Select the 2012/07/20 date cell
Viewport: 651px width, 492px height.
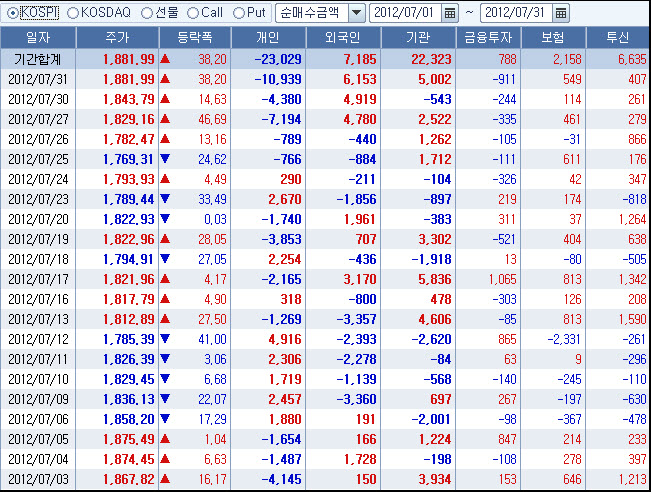point(38,219)
